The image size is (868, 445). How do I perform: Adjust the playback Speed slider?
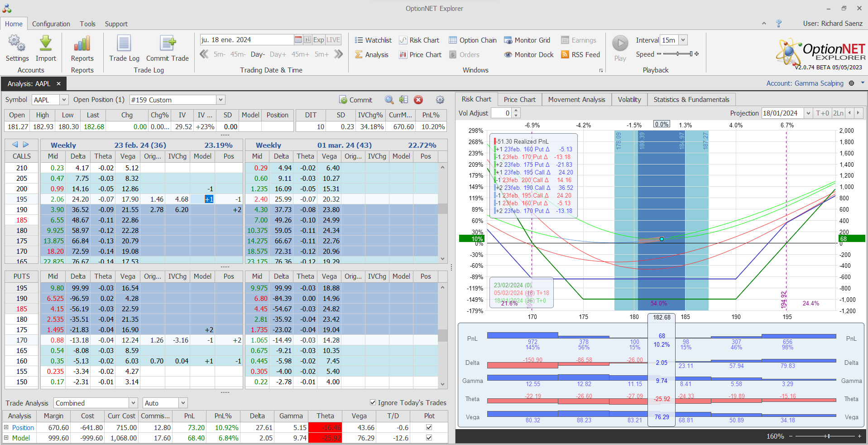677,54
